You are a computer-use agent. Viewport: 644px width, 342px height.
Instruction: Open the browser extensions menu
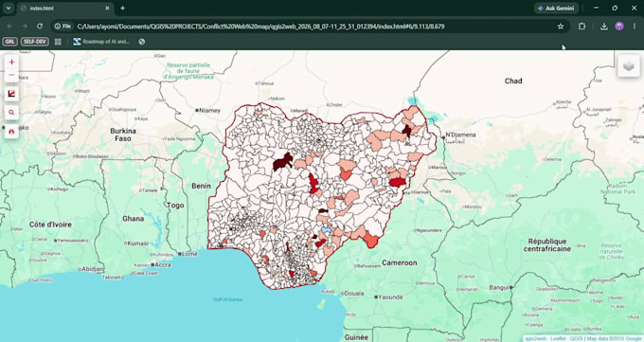[582, 27]
